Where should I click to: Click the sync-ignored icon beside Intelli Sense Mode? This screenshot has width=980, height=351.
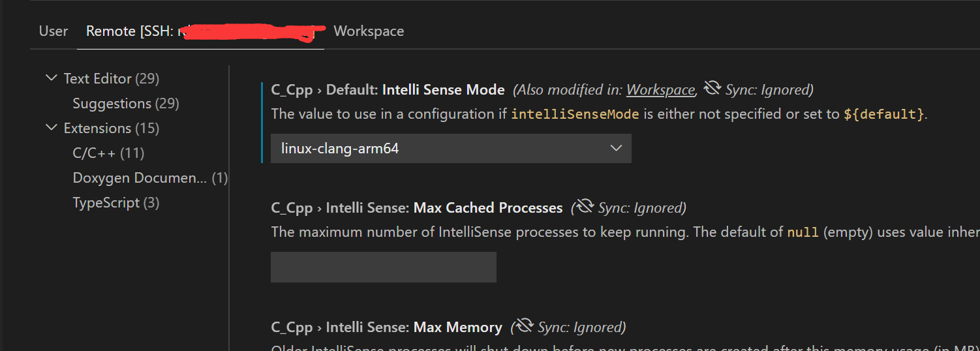(712, 89)
